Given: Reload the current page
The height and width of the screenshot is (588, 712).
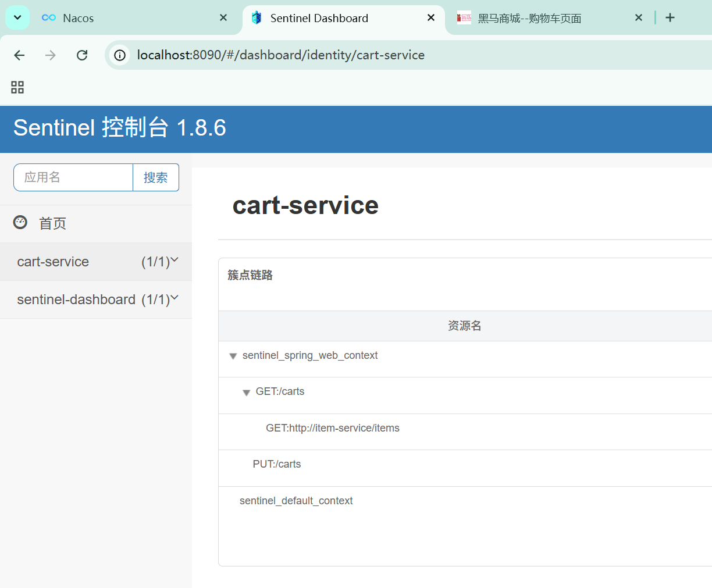Looking at the screenshot, I should click(82, 55).
